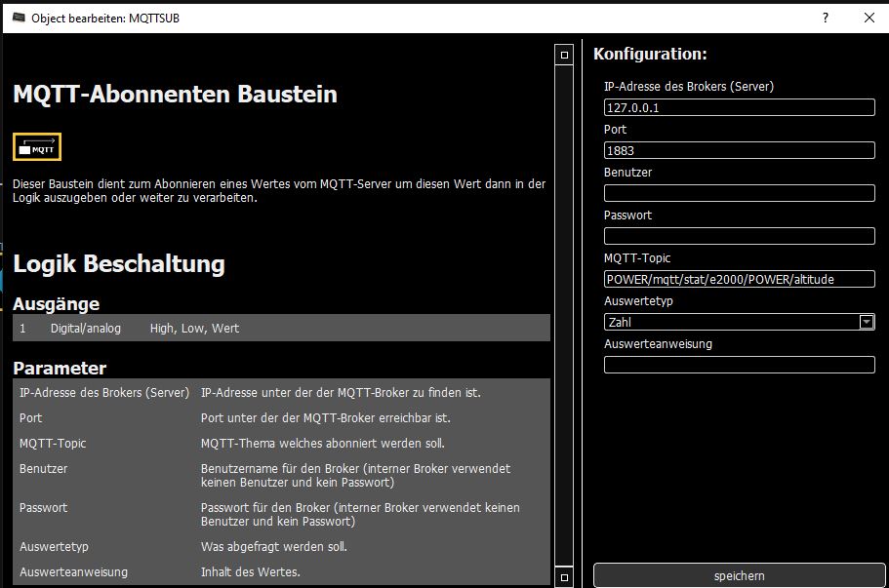The width and height of the screenshot is (889, 588).
Task: Click the Auswerteanweisung input field
Action: click(739, 365)
